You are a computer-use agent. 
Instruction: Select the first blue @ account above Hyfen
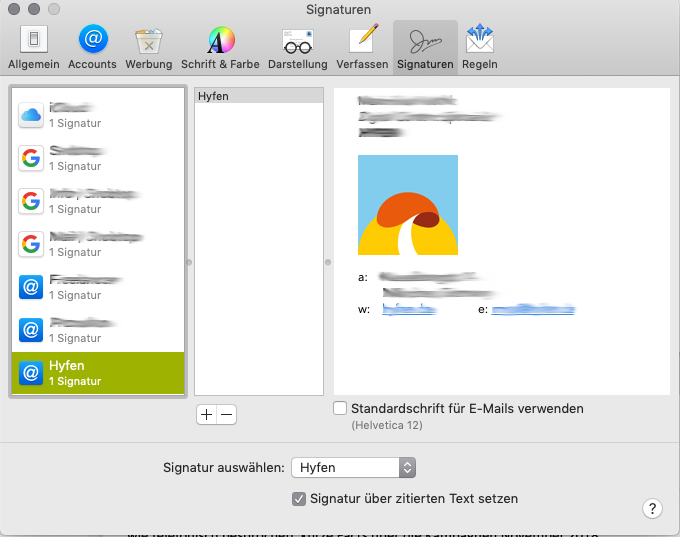tap(98, 287)
